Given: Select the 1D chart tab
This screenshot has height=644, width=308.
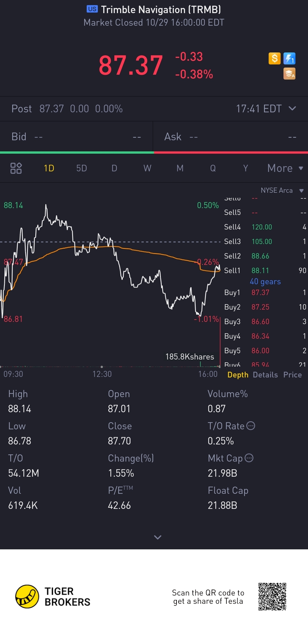Looking at the screenshot, I should click(49, 168).
